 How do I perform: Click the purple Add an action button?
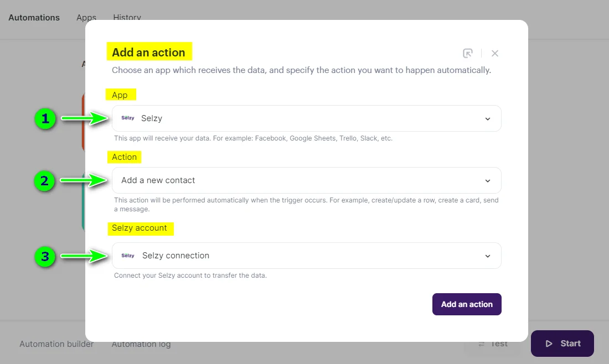pyautogui.click(x=467, y=304)
